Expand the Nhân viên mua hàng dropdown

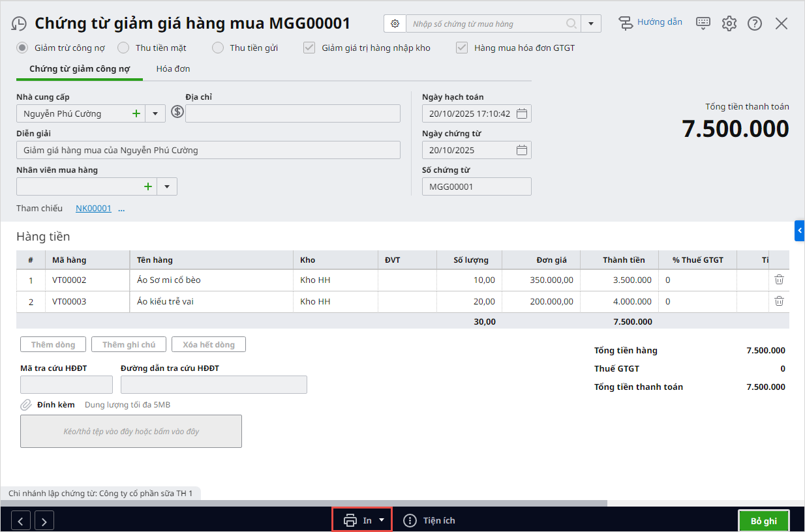click(167, 186)
